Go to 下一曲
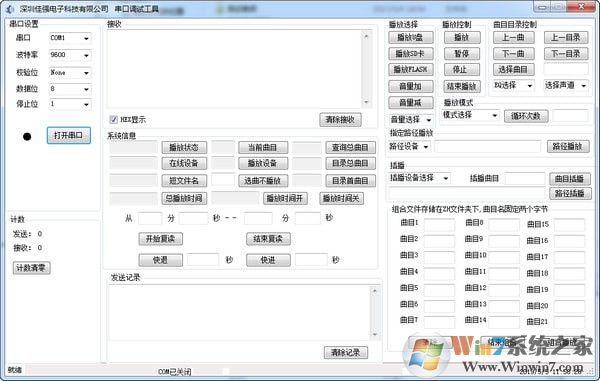 coord(514,54)
